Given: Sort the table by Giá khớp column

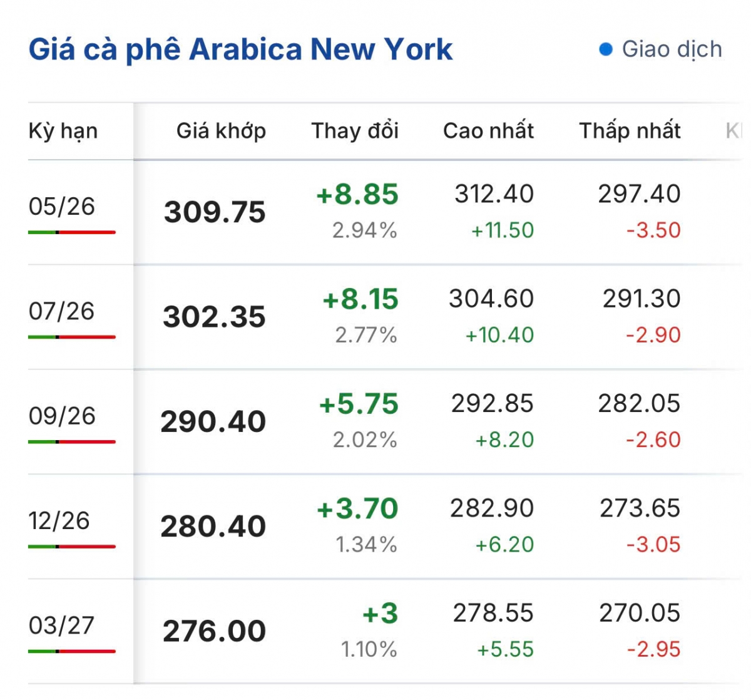Looking at the screenshot, I should (222, 131).
